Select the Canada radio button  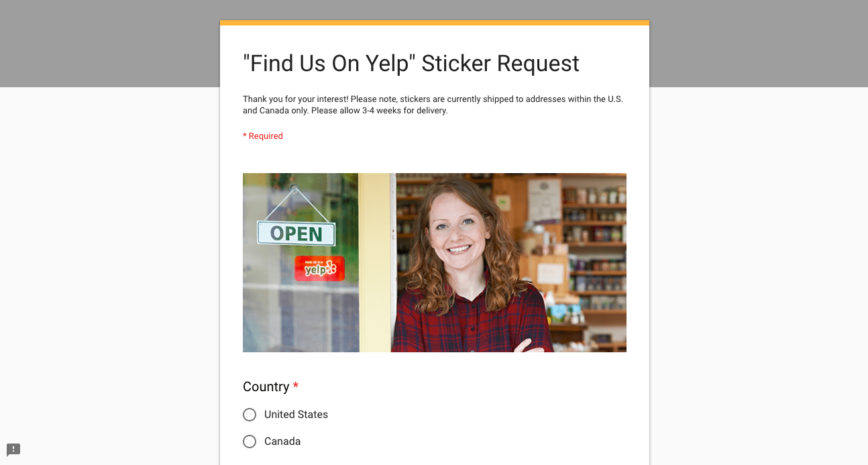pos(250,442)
